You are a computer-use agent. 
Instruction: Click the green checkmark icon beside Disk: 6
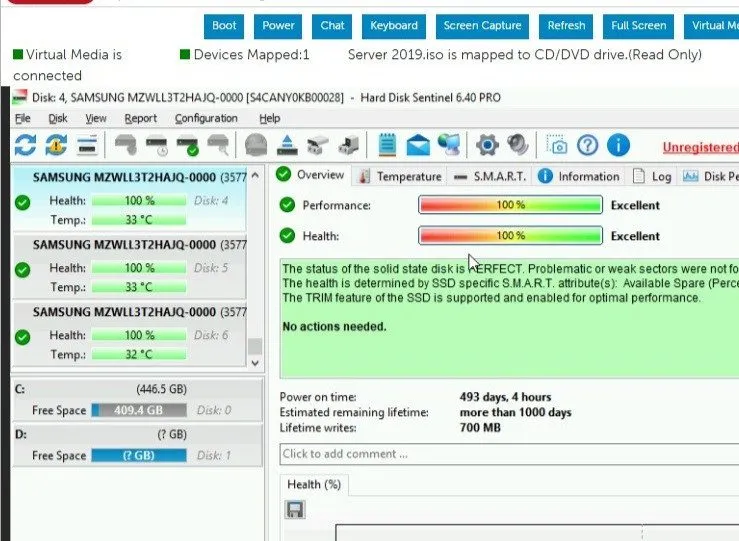[x=22, y=337]
